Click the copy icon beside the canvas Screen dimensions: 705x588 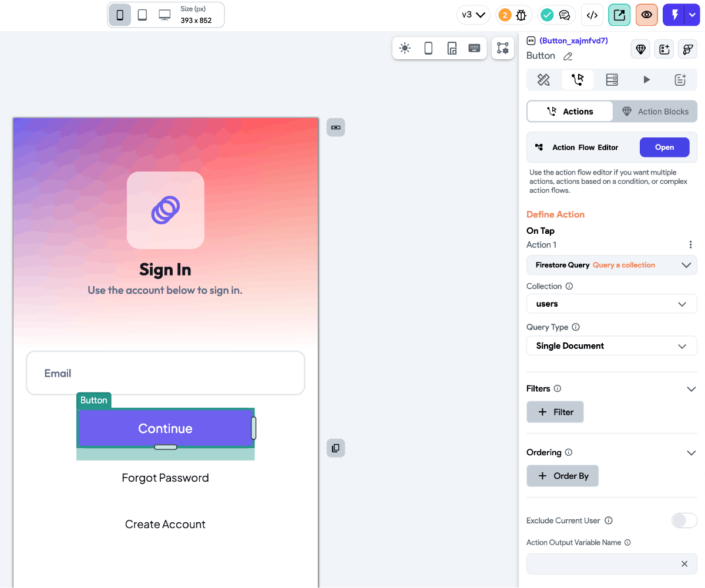(336, 448)
